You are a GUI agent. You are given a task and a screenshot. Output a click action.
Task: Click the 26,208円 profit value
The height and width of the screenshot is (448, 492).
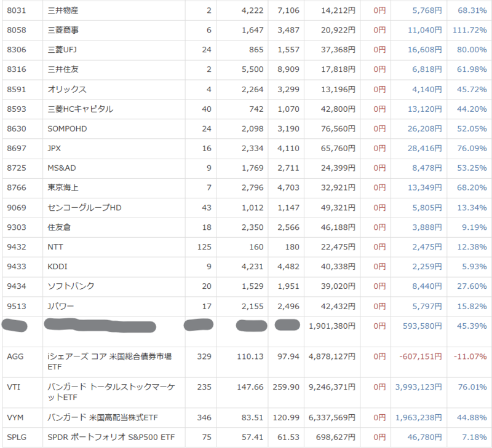pos(424,128)
